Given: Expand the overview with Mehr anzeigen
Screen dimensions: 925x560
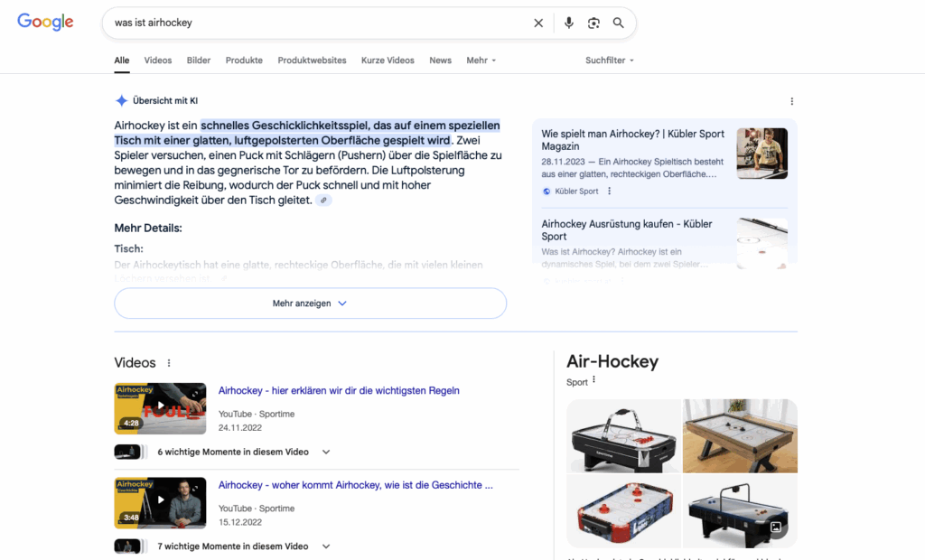Looking at the screenshot, I should pos(311,303).
